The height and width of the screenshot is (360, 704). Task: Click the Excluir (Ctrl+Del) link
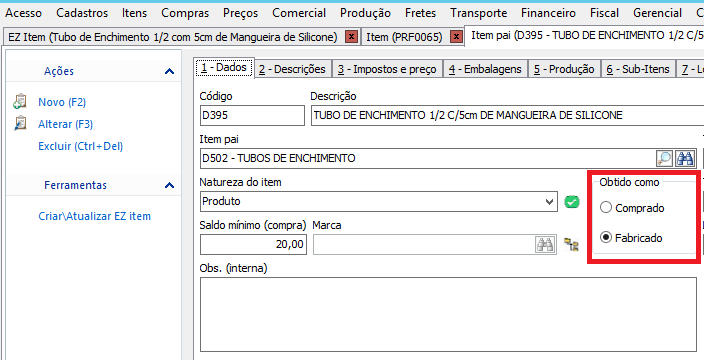point(81,146)
